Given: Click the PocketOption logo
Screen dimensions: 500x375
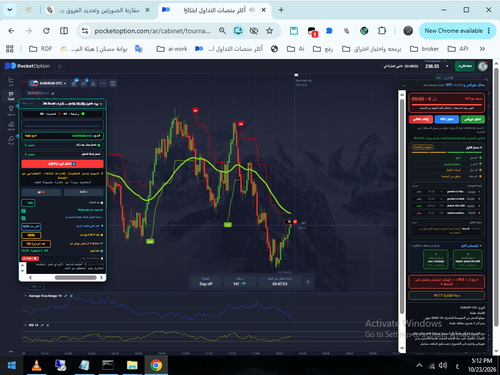Looking at the screenshot, I should click(x=27, y=66).
